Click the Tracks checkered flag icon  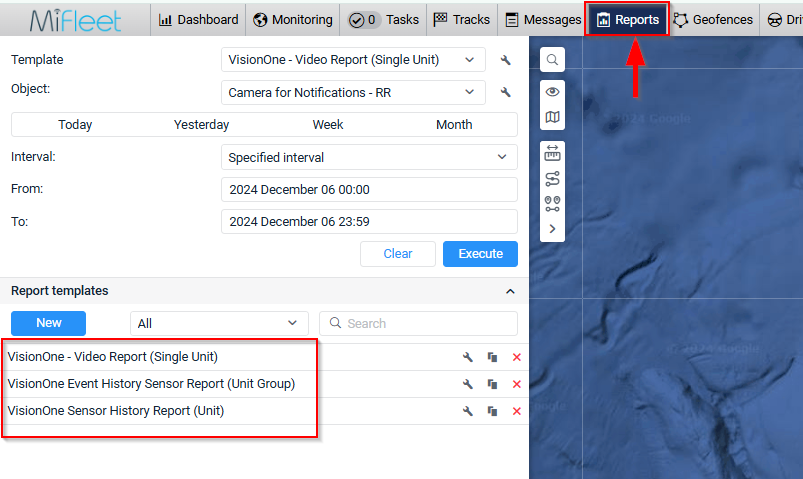[440, 20]
